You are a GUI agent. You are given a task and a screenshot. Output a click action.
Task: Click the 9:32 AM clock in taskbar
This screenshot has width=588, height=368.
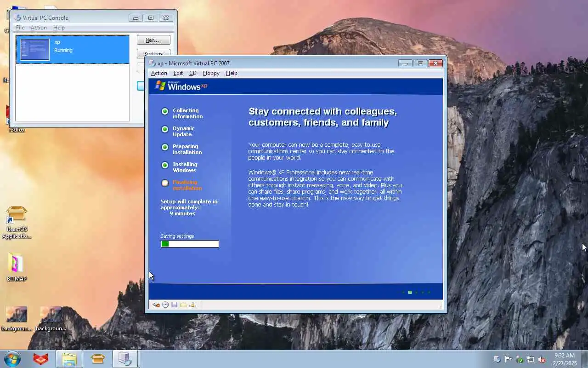[x=565, y=356]
